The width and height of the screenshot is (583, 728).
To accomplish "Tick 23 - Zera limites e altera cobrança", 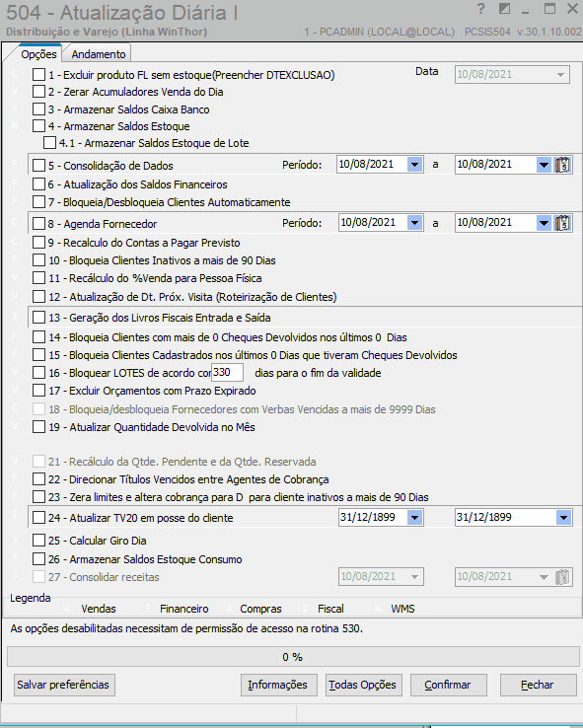I will coord(39,497).
